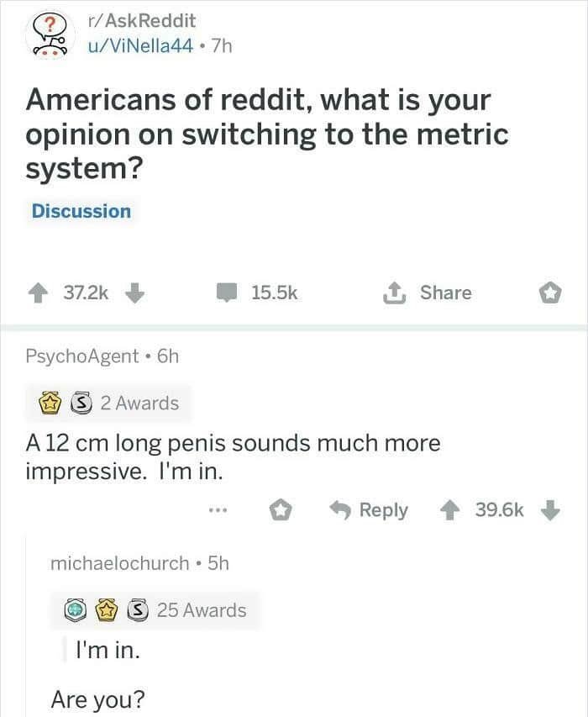Upvote the AskReddit post
Viewport: 588px width, 717px height.
[x=38, y=293]
